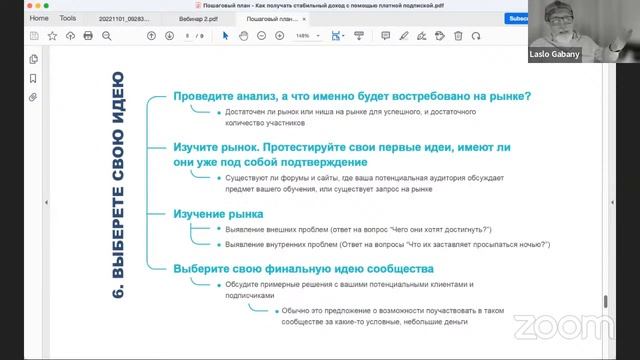This screenshot has height=360, width=640.
Task: Toggle the scrolling mode toolbar icon
Action: tap(359, 36)
